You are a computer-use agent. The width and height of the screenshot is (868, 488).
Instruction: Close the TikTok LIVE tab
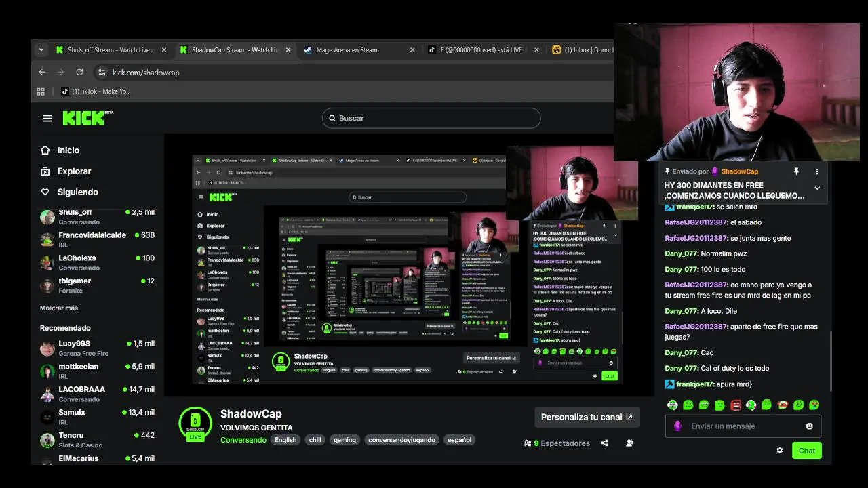pos(536,49)
